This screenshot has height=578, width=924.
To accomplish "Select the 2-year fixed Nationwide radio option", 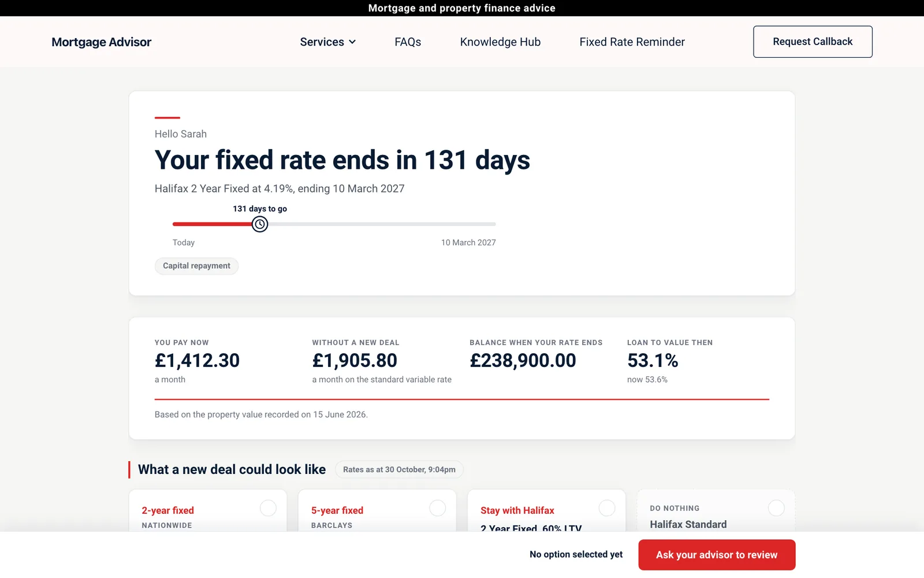I will (268, 508).
